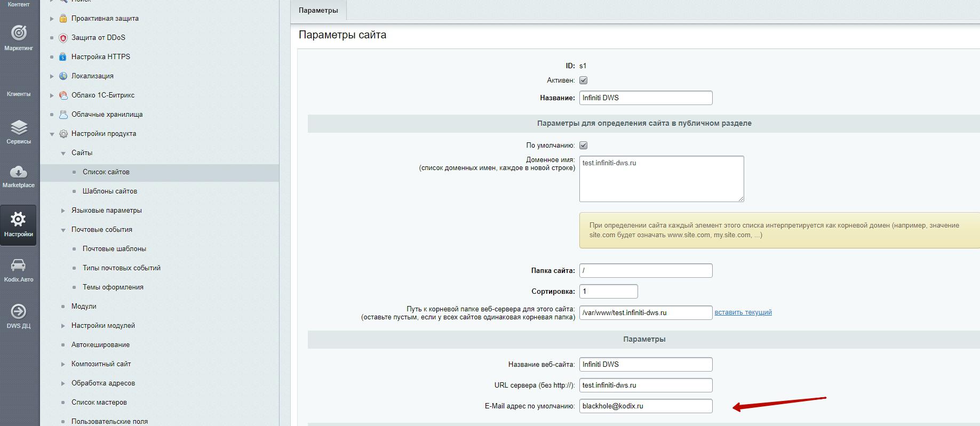Open the Kodix.Авто car icon
This screenshot has width=980, height=426.
[x=18, y=265]
